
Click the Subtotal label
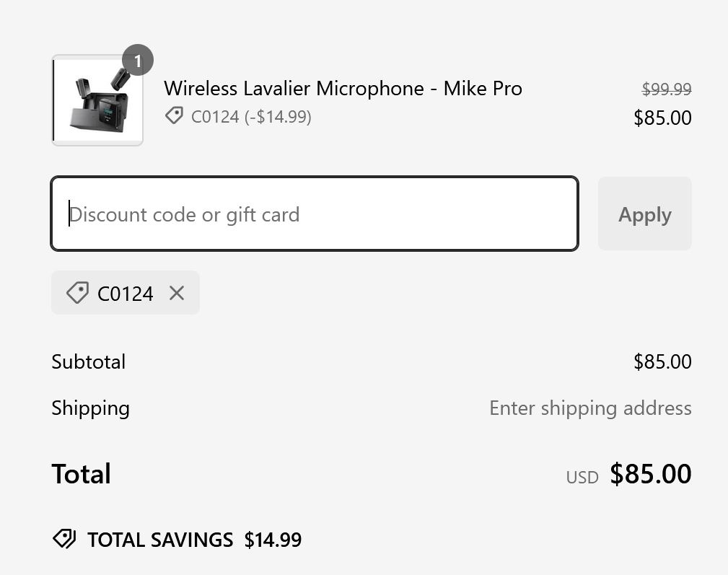pos(88,361)
